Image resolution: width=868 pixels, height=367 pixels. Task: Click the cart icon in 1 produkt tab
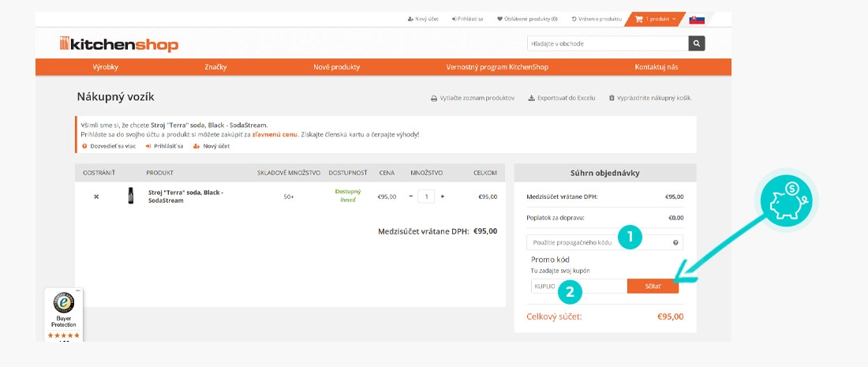639,19
